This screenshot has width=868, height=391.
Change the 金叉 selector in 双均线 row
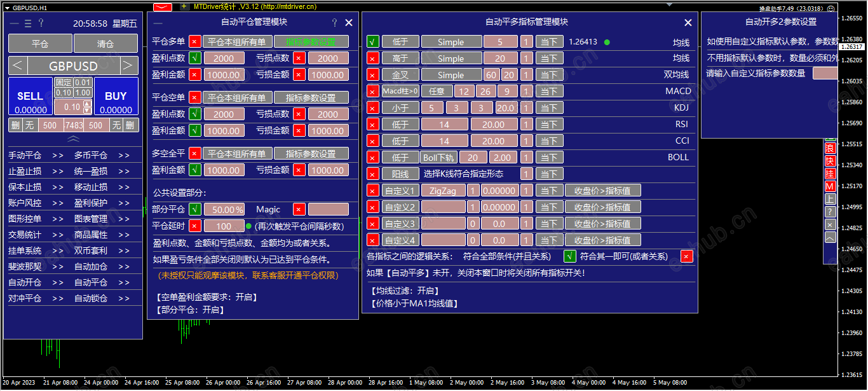400,75
